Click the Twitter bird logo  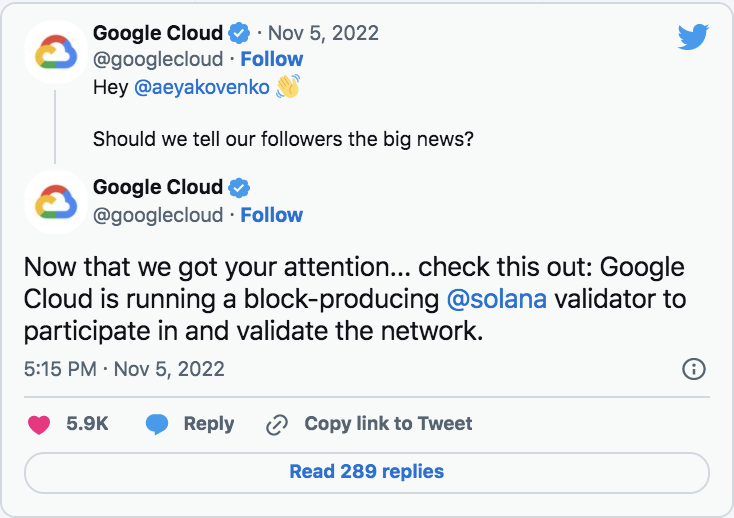pos(692,36)
